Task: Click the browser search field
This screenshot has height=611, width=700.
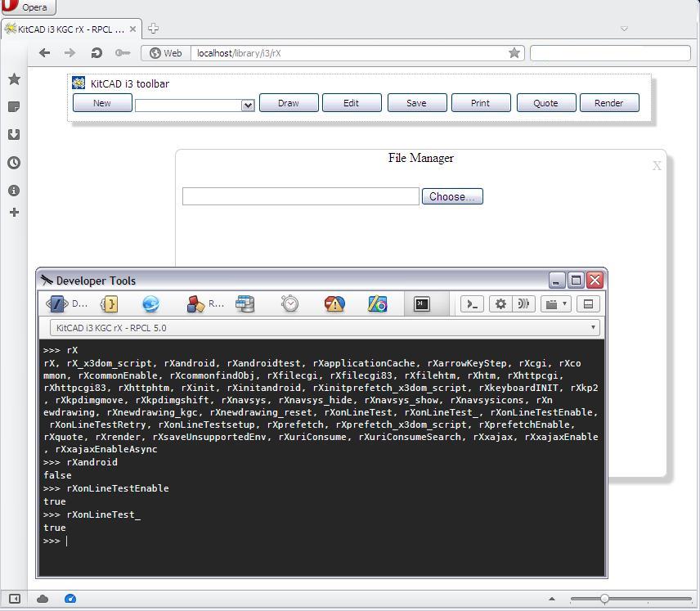Action: tap(610, 53)
